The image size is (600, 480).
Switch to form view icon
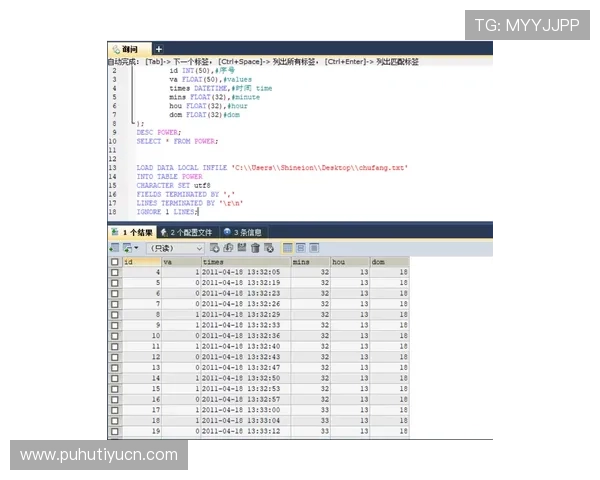pyautogui.click(x=301, y=247)
